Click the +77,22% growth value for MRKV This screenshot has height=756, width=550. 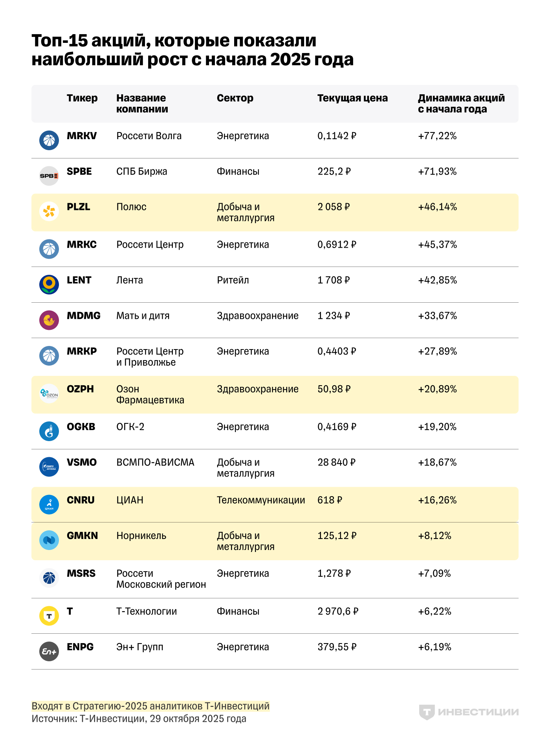(x=437, y=136)
